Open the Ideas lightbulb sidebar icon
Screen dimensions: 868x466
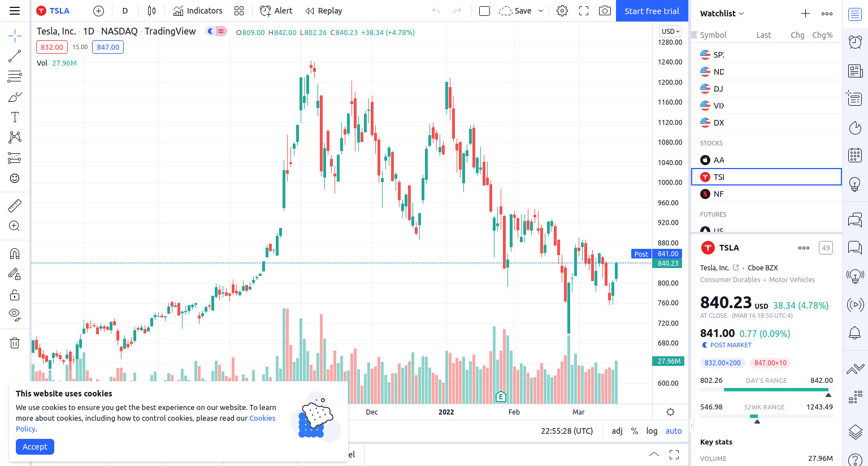855,184
